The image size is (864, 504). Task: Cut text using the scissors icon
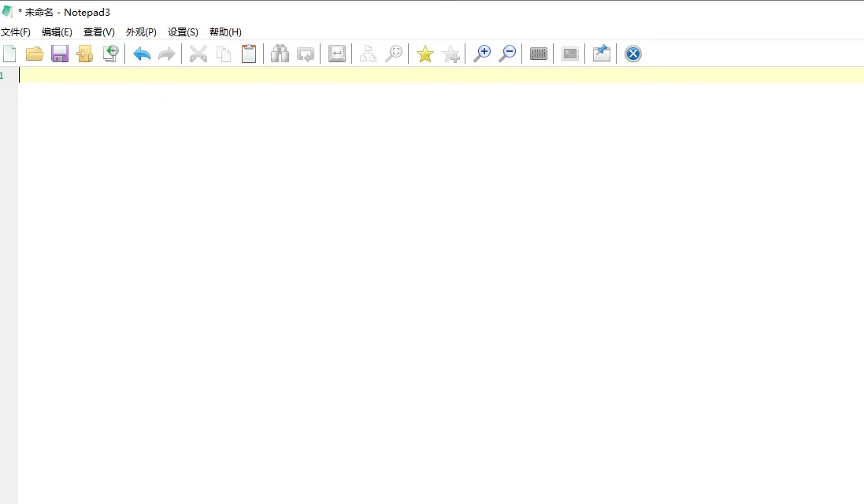(198, 53)
